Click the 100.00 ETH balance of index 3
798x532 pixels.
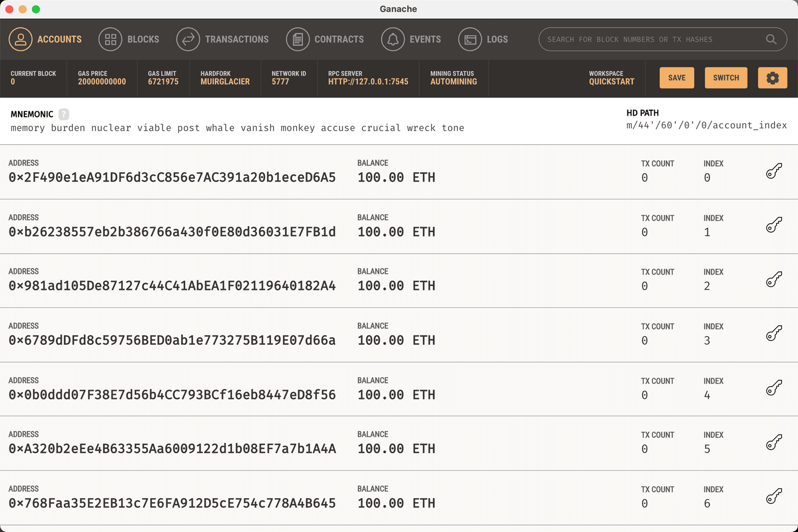396,340
